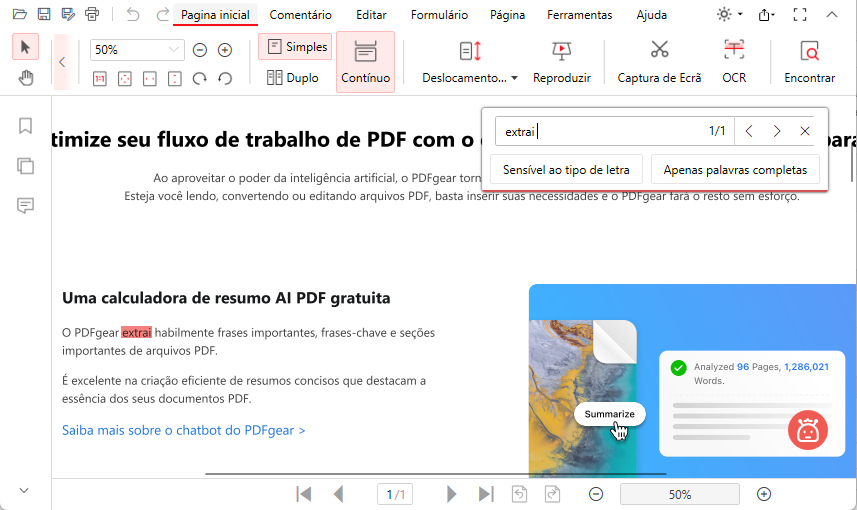Screen dimensions: 857x510
Task: Open the 50% zoom combo box
Action: point(137,50)
